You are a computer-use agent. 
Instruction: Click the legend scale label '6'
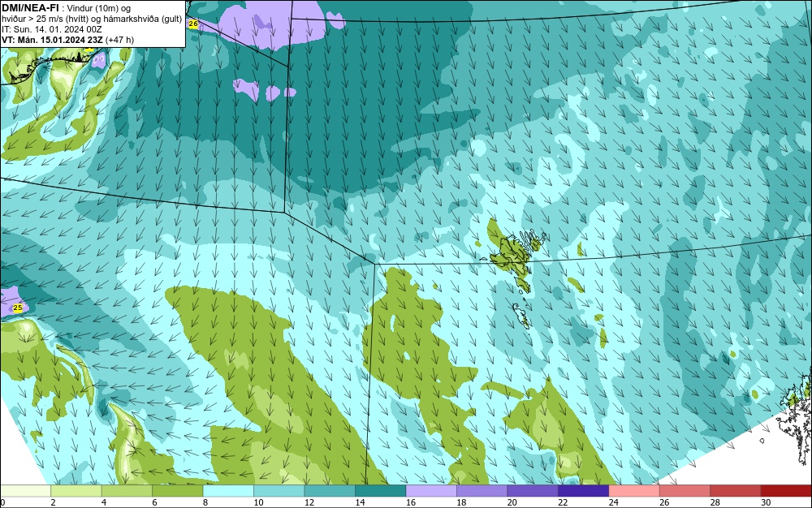(155, 502)
